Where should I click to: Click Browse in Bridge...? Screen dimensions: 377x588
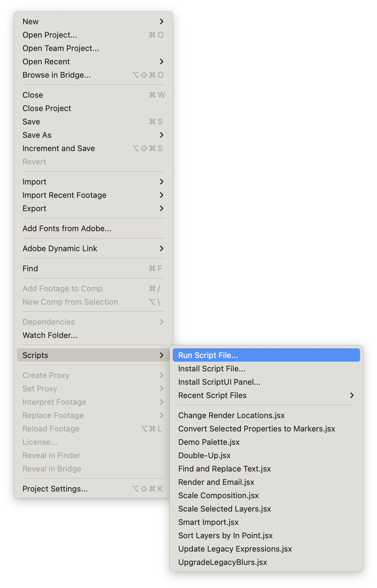coord(93,75)
